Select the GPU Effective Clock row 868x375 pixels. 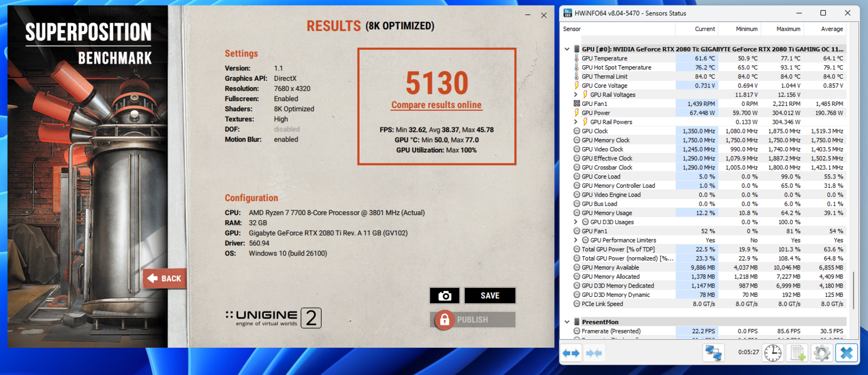(708, 158)
